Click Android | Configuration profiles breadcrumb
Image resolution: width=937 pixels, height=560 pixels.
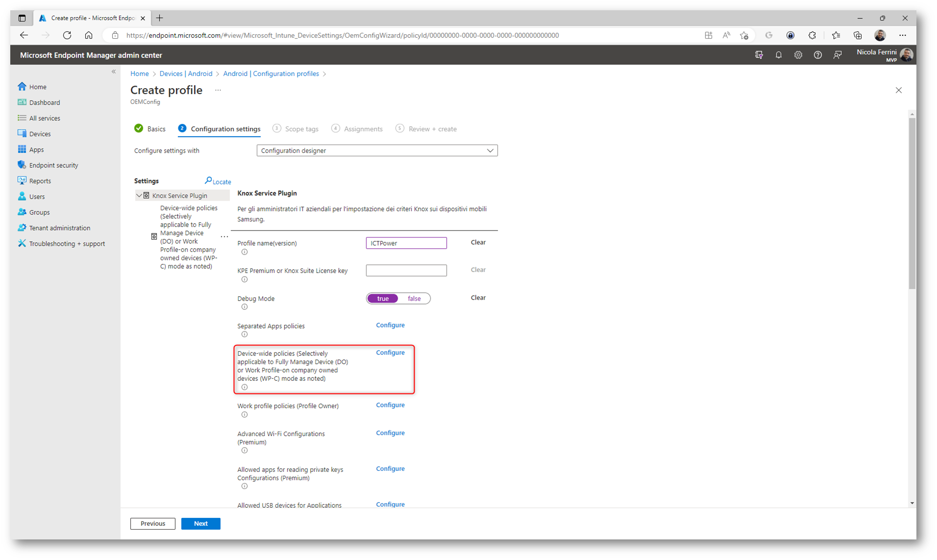click(x=271, y=73)
